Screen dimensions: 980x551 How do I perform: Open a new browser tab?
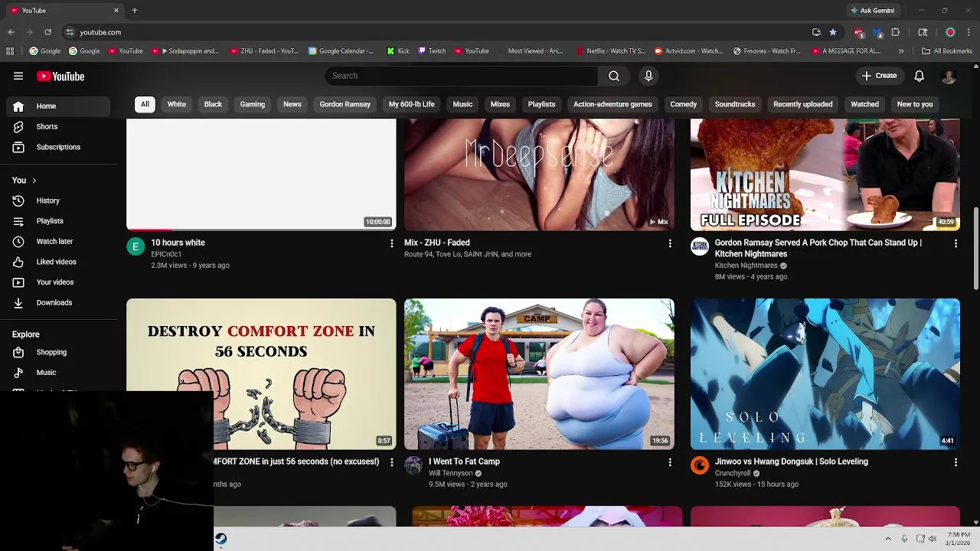[x=135, y=11]
